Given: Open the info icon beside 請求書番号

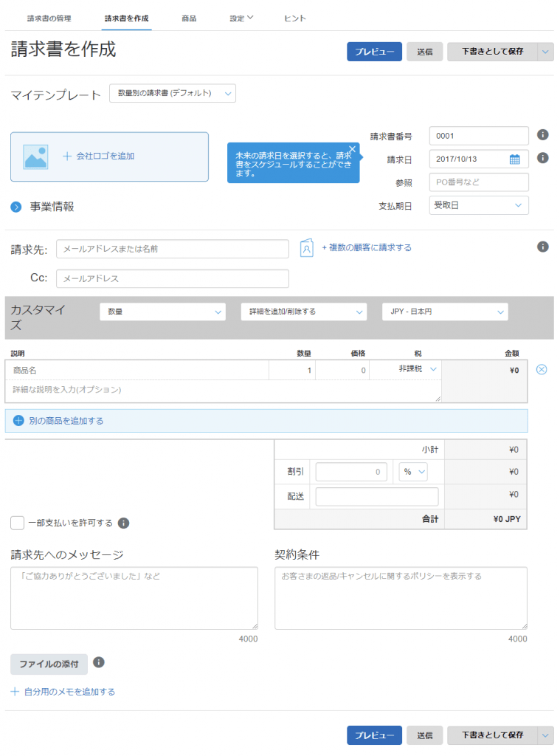Looking at the screenshot, I should pos(542,135).
